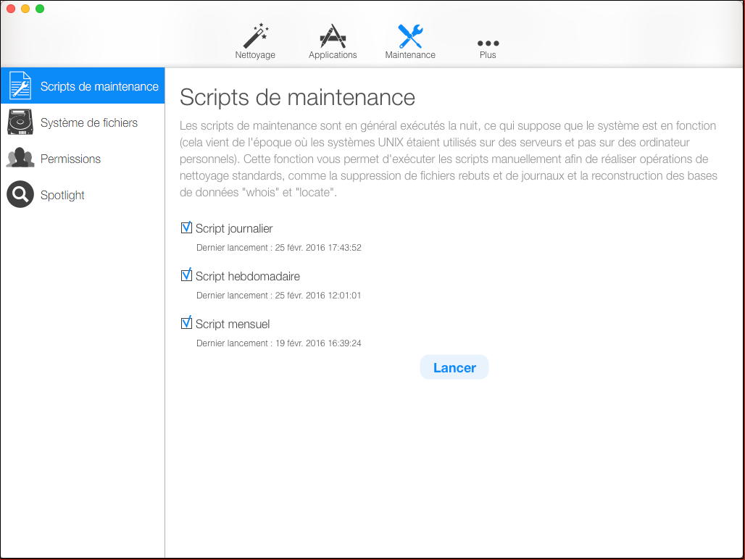Click the Permissions users icon
This screenshot has width=745, height=560.
click(20, 158)
